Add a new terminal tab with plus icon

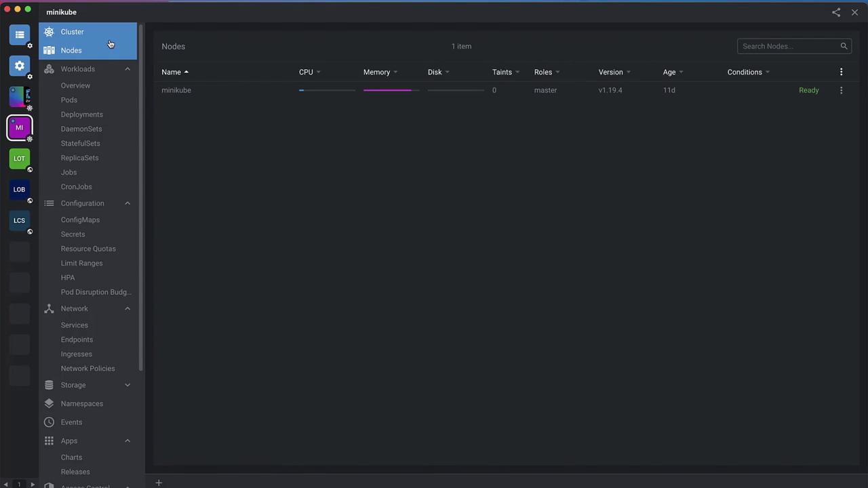pos(159,483)
